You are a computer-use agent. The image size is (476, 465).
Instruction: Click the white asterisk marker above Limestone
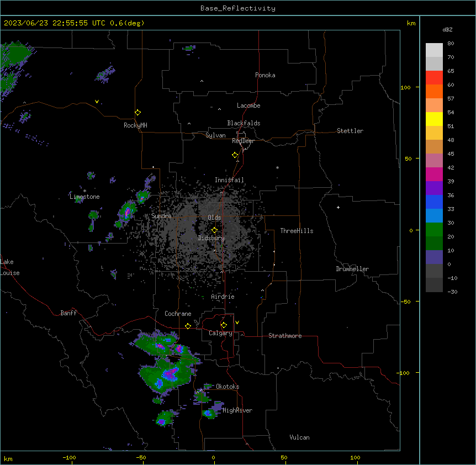(84, 191)
